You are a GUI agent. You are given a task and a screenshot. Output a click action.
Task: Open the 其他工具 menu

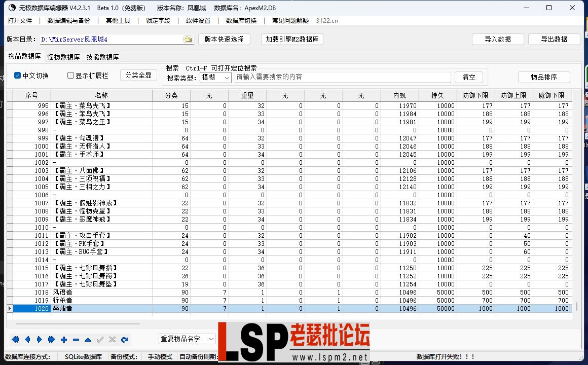pos(118,21)
